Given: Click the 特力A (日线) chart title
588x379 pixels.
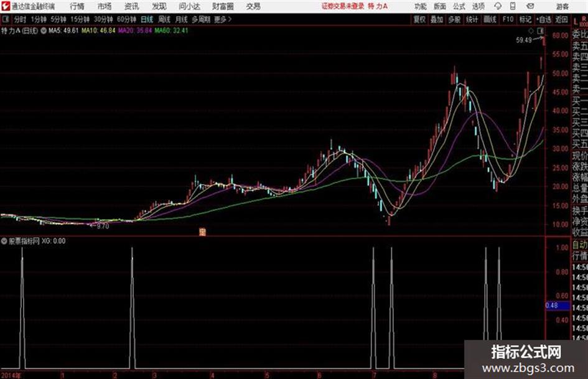Looking at the screenshot, I should pyautogui.click(x=19, y=30).
